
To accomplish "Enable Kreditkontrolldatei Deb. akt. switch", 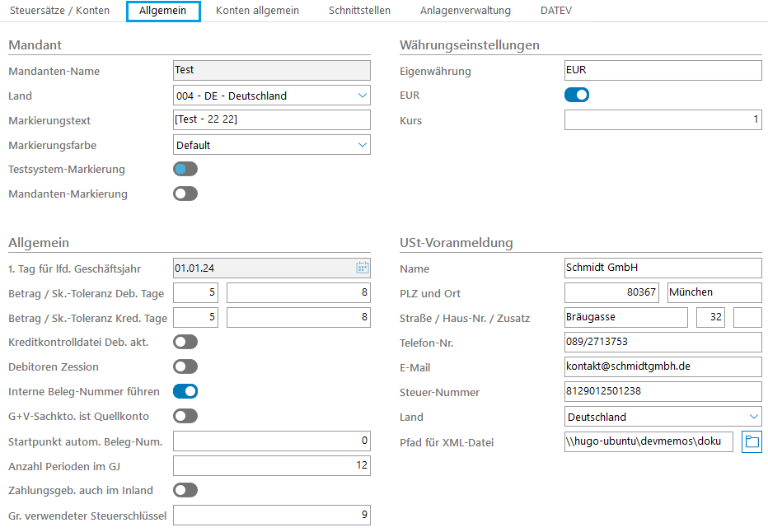I will (x=185, y=342).
